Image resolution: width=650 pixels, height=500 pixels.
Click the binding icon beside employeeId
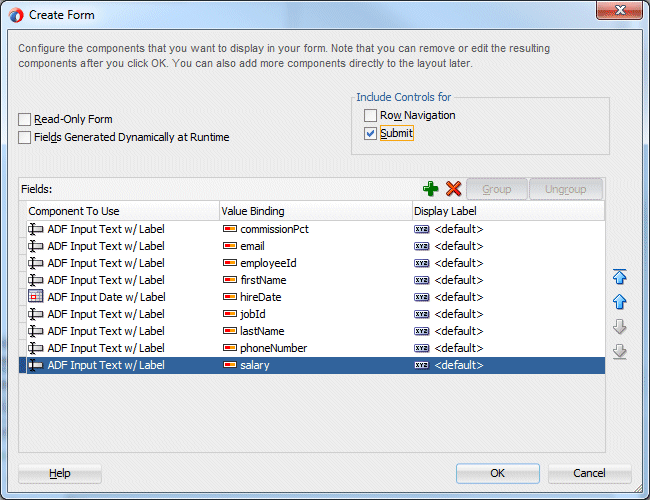230,263
